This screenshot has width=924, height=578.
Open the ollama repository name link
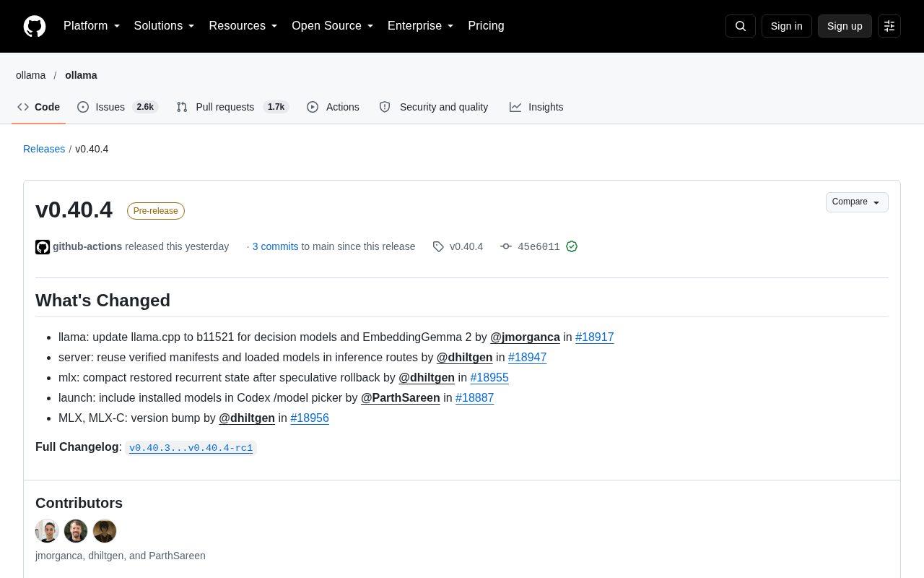tap(81, 75)
